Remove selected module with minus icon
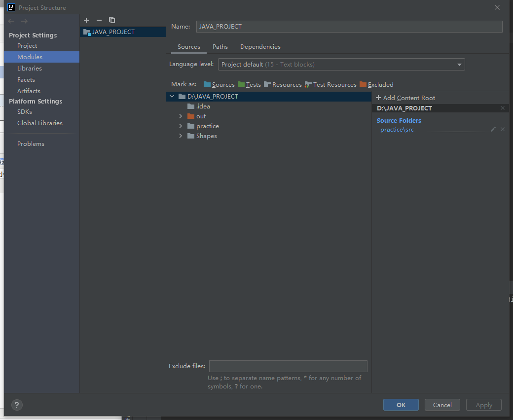Viewport: 513px width, 420px height. (99, 20)
